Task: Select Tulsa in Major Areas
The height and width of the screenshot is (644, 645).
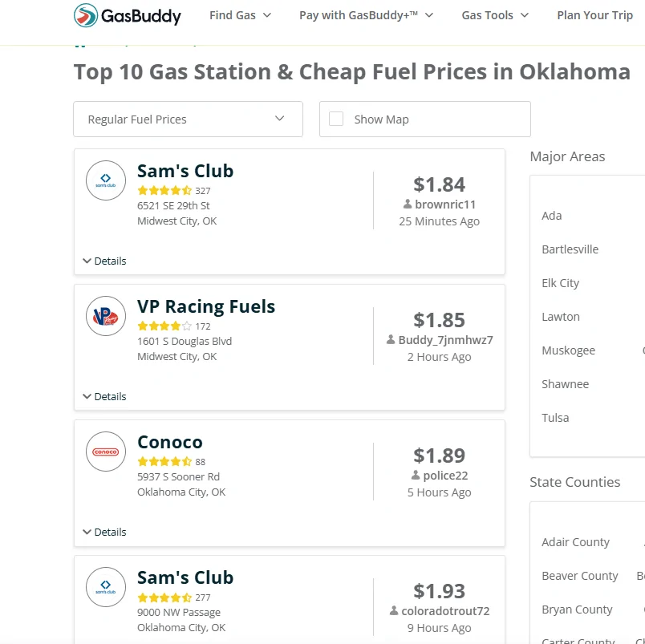Action: click(x=555, y=418)
